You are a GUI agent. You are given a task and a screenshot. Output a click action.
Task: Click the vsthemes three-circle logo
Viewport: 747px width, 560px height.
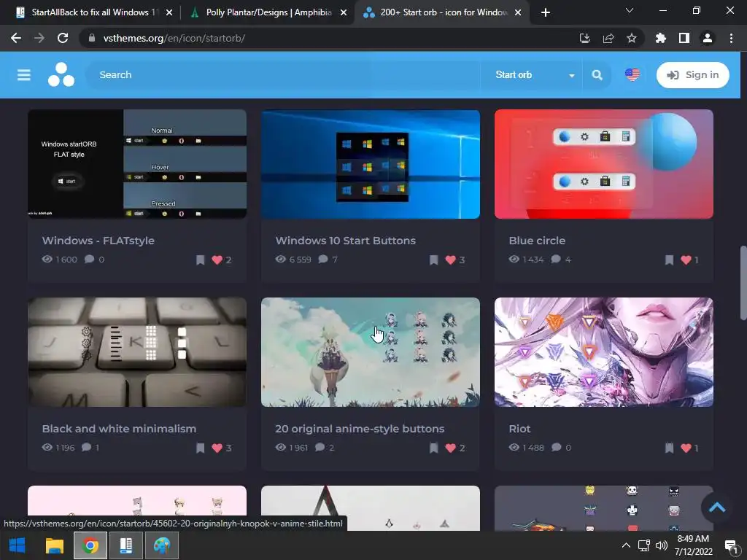point(61,75)
